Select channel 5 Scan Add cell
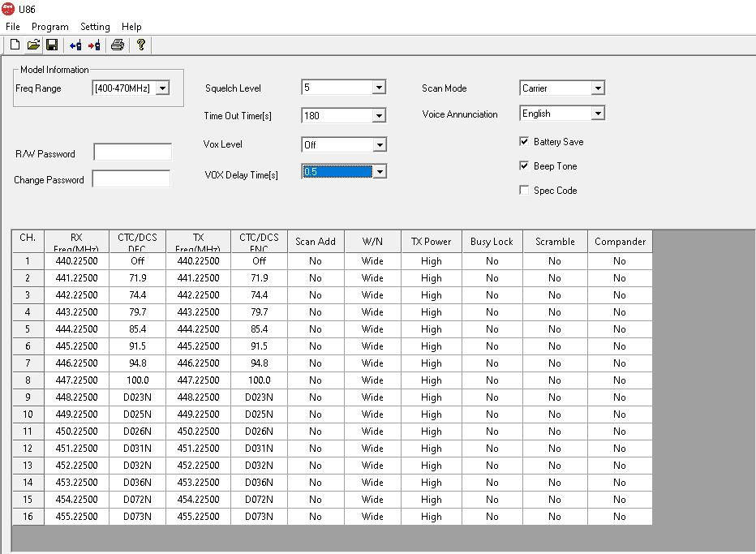 [x=316, y=329]
